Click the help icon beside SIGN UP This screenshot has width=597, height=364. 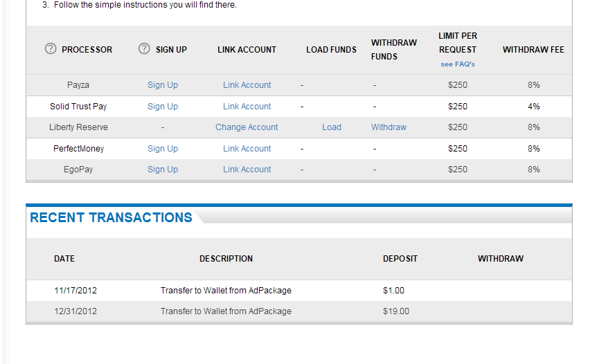[x=144, y=49]
